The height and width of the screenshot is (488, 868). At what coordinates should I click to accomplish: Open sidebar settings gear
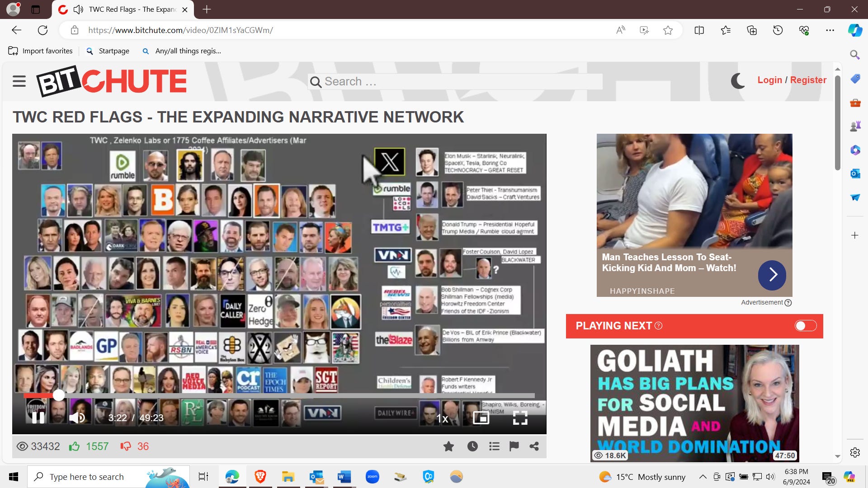[x=854, y=452]
